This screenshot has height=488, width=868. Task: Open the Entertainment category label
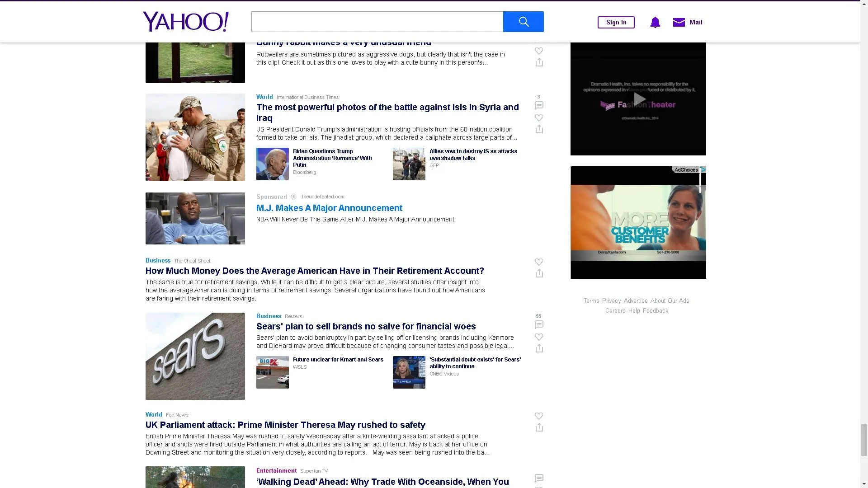[276, 470]
